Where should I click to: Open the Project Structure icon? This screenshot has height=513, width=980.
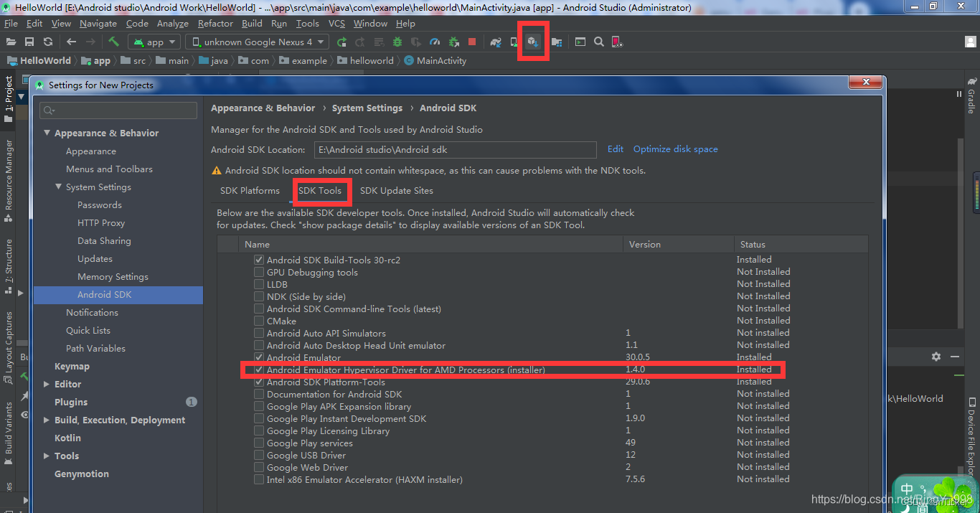pos(557,42)
